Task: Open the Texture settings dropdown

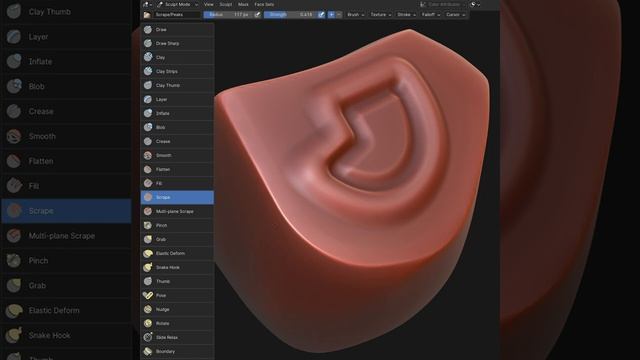Action: [x=380, y=15]
